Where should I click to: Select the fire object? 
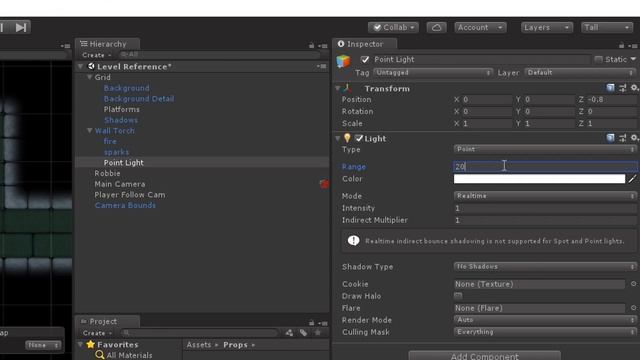pyautogui.click(x=110, y=141)
